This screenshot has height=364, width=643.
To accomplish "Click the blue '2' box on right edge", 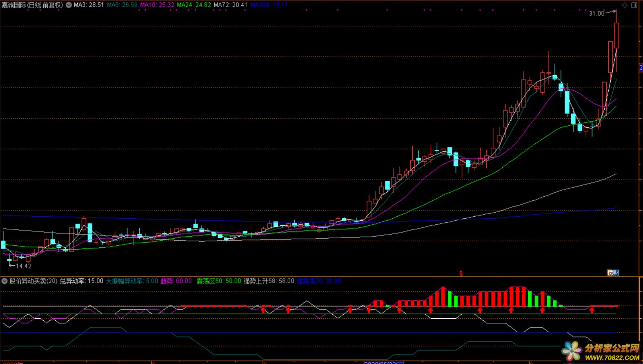I will (641, 68).
